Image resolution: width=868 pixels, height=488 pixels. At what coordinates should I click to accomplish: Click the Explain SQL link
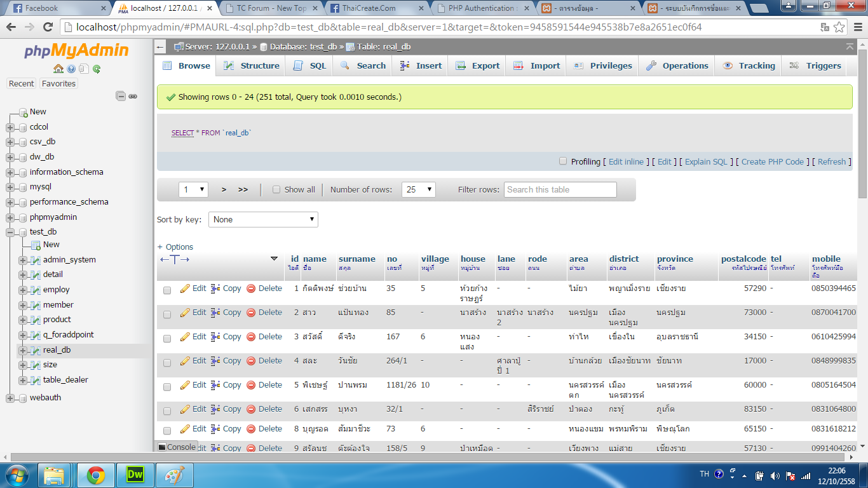706,162
